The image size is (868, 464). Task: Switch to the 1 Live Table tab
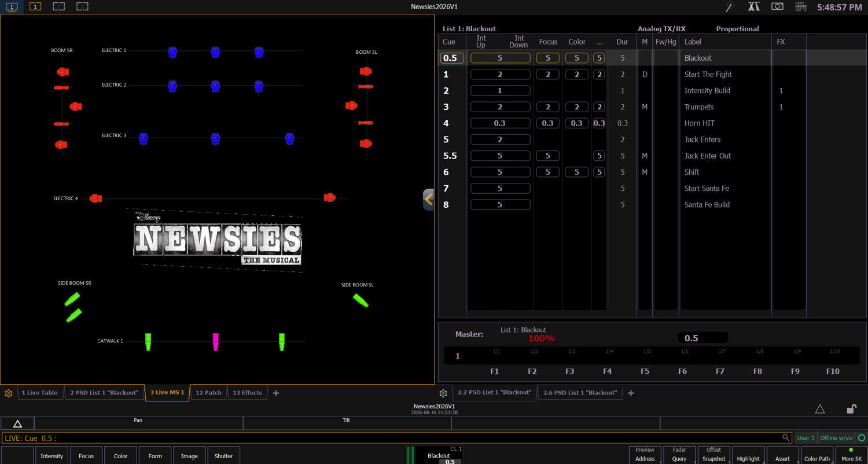point(39,393)
